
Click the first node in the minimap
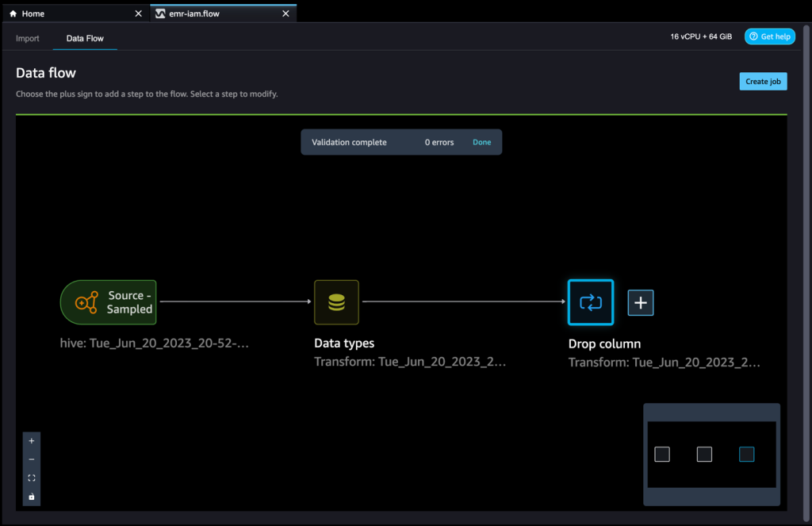click(662, 455)
